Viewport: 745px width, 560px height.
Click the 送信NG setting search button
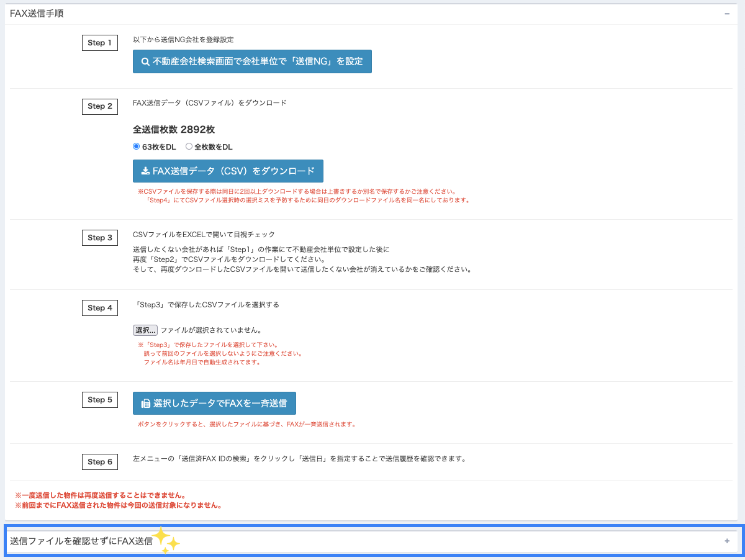click(x=252, y=61)
